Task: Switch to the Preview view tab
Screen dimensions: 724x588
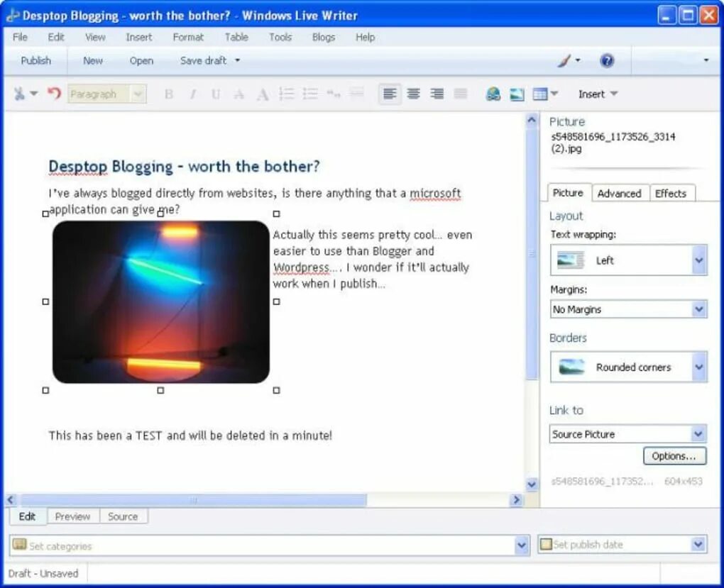Action: [72, 516]
